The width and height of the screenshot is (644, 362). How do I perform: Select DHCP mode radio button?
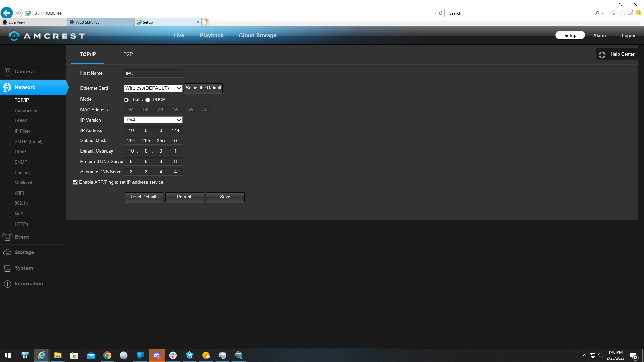coord(148,100)
